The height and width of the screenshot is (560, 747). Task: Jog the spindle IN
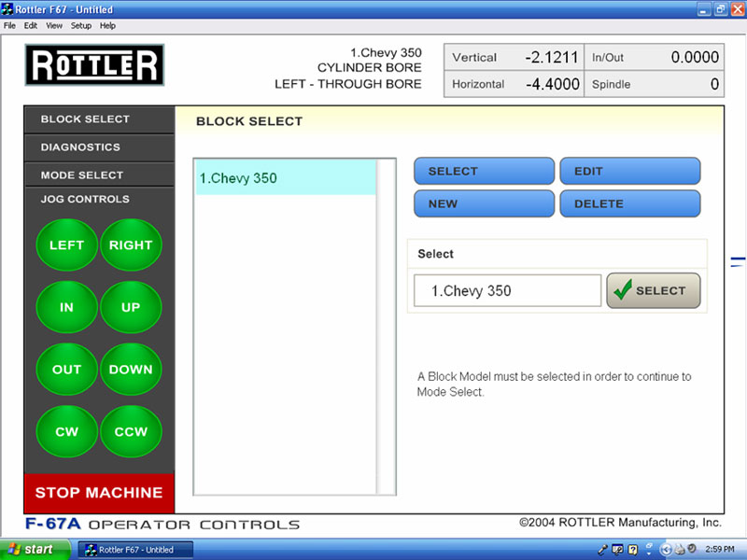(66, 307)
